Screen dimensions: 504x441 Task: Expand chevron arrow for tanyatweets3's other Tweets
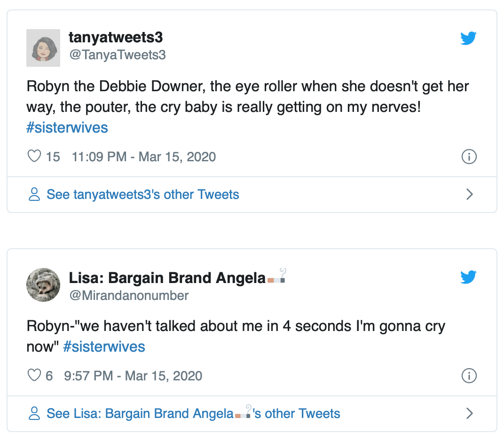(x=469, y=195)
